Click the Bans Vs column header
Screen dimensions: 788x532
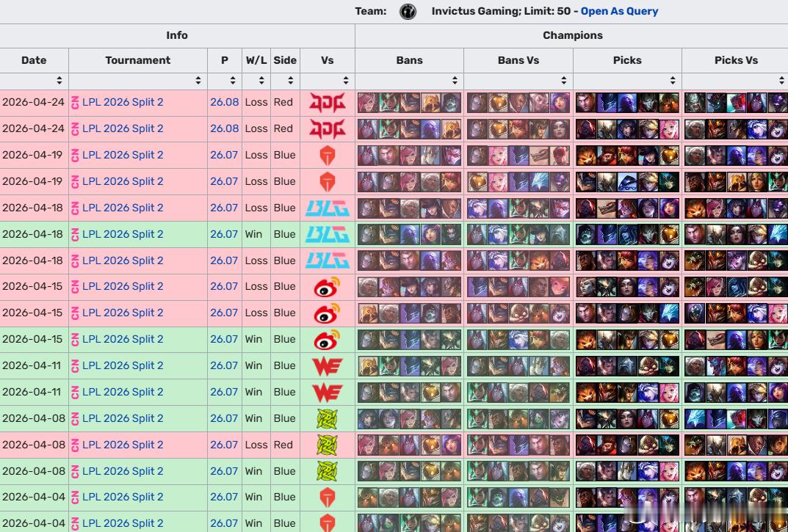[518, 60]
